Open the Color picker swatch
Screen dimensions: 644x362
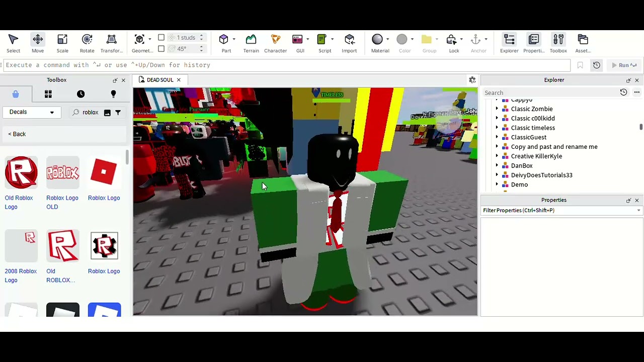point(402,39)
